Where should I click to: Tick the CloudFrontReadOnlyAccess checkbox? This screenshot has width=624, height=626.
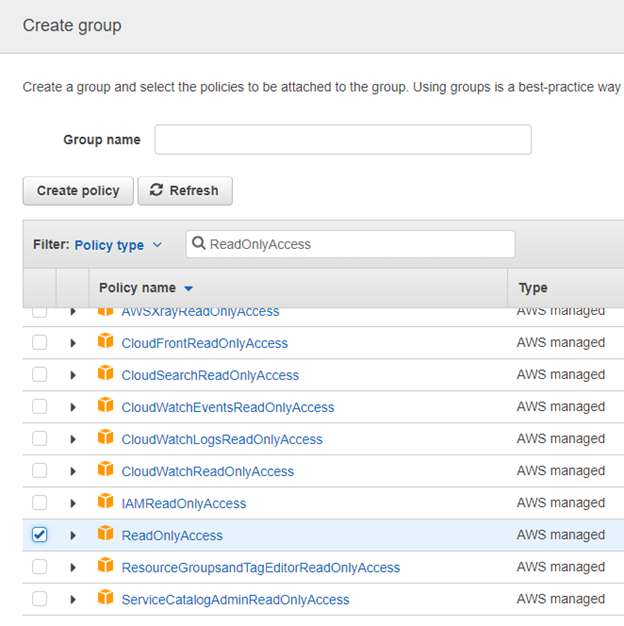(40, 343)
